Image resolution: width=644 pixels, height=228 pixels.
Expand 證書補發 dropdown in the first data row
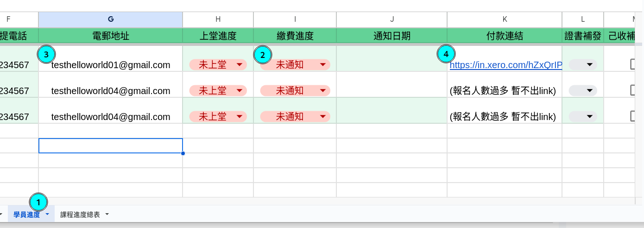point(589,65)
